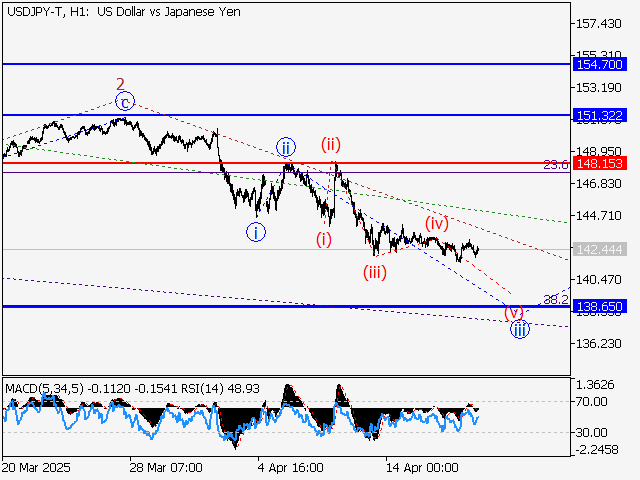Click the red wave 2 label

pyautogui.click(x=120, y=83)
